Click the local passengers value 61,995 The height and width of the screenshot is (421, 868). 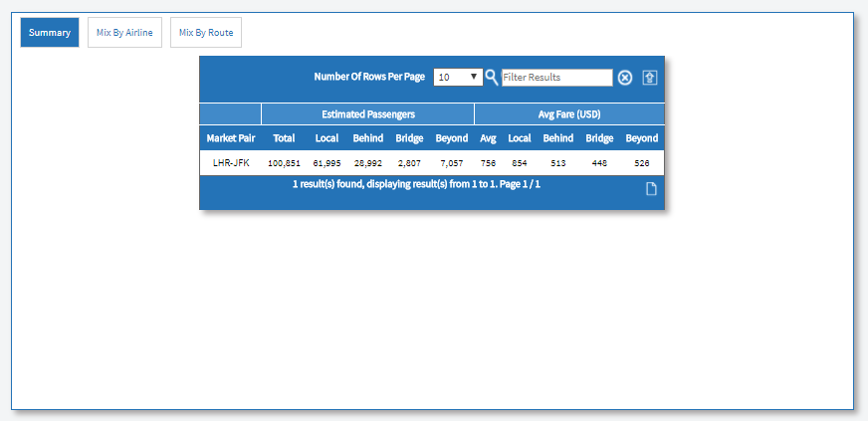[326, 164]
